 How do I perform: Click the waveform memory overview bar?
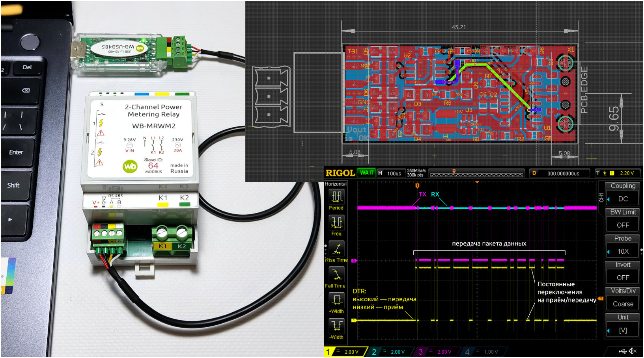[476, 173]
